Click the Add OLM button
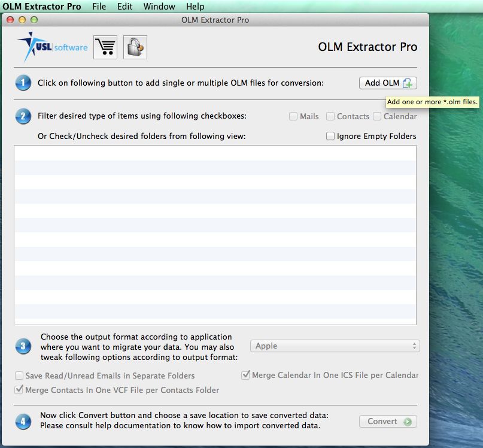This screenshot has width=483, height=448. 388,83
